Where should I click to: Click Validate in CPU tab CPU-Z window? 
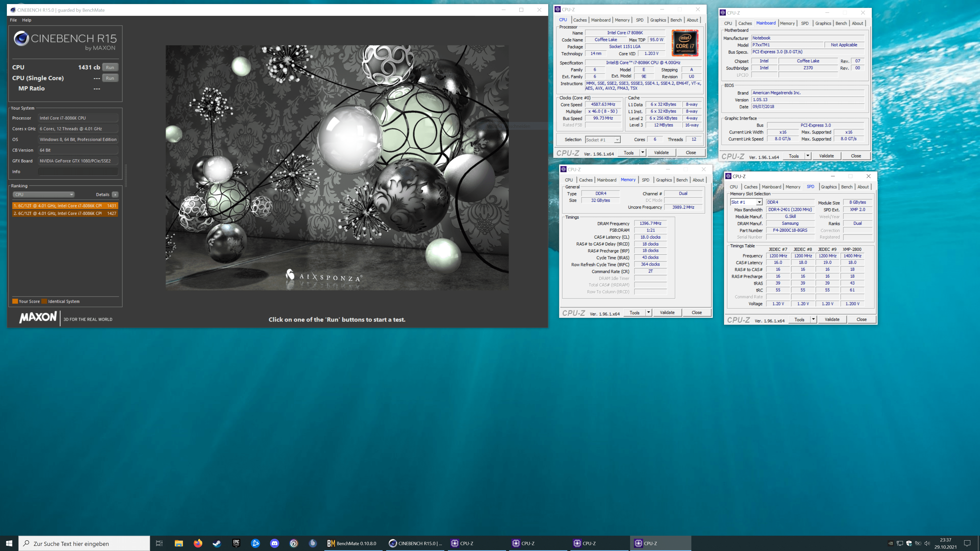pos(661,153)
